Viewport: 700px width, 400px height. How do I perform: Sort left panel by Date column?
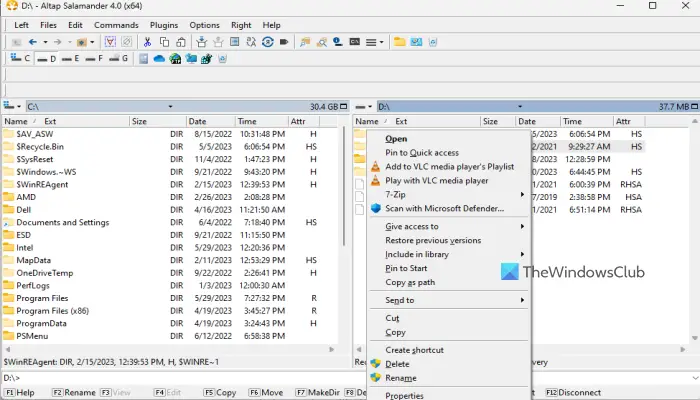(210, 121)
